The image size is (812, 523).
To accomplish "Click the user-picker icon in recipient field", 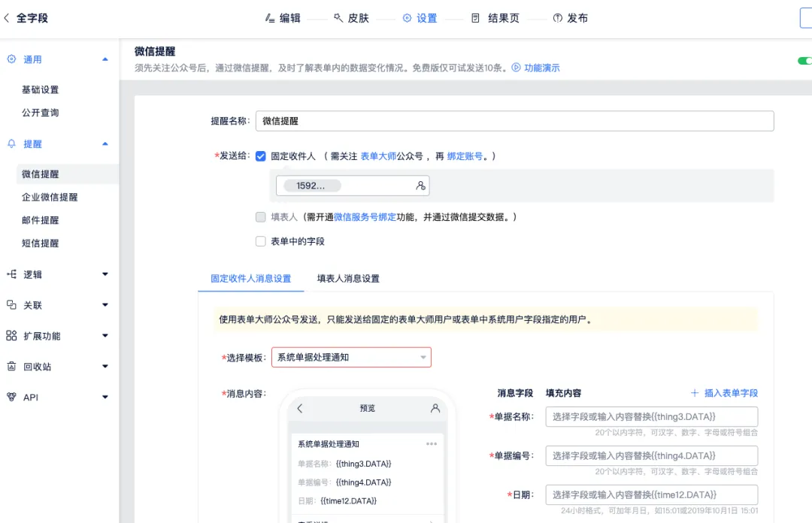I will [x=420, y=186].
